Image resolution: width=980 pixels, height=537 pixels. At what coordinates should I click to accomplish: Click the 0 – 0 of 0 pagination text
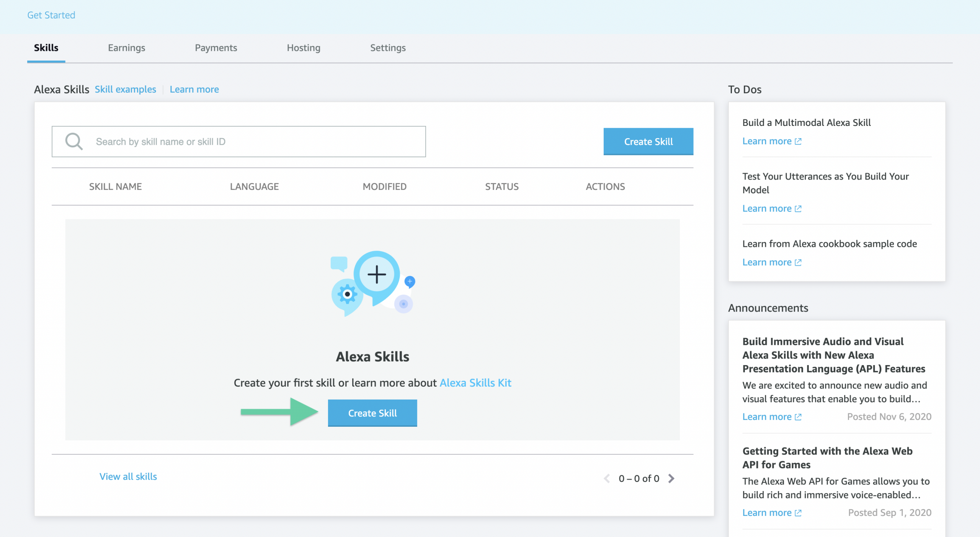tap(639, 478)
